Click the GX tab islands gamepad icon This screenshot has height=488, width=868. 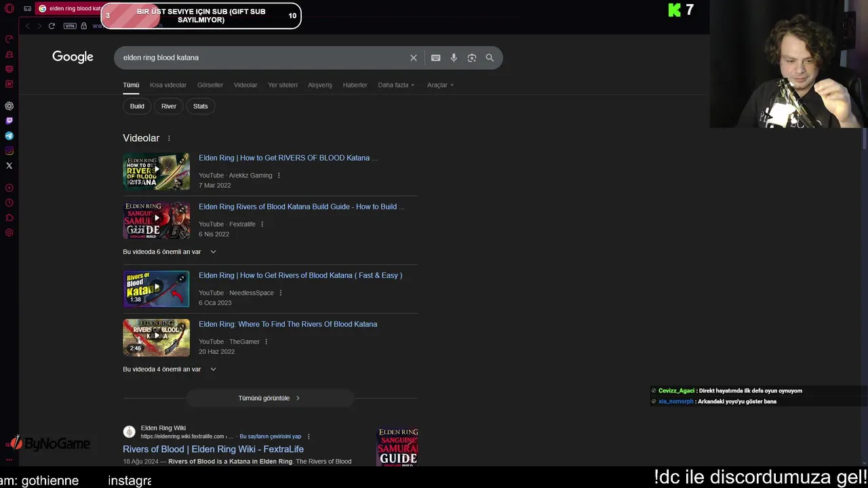coord(27,9)
